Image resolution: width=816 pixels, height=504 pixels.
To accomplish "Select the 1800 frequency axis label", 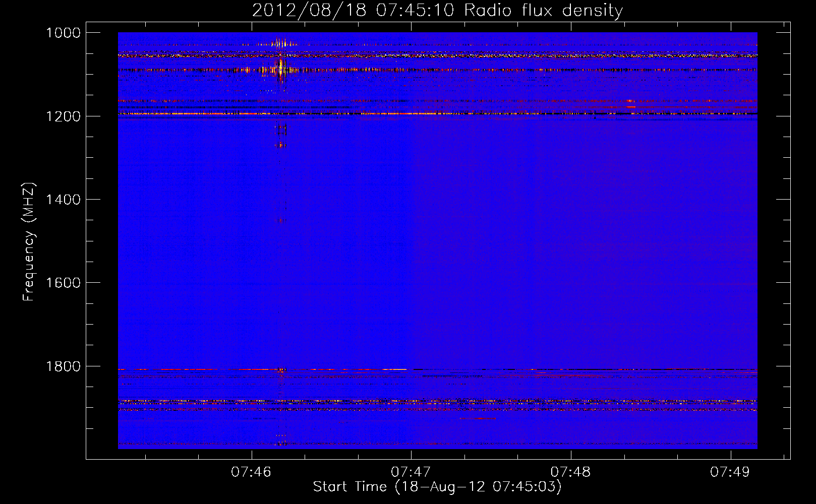I will [x=63, y=366].
